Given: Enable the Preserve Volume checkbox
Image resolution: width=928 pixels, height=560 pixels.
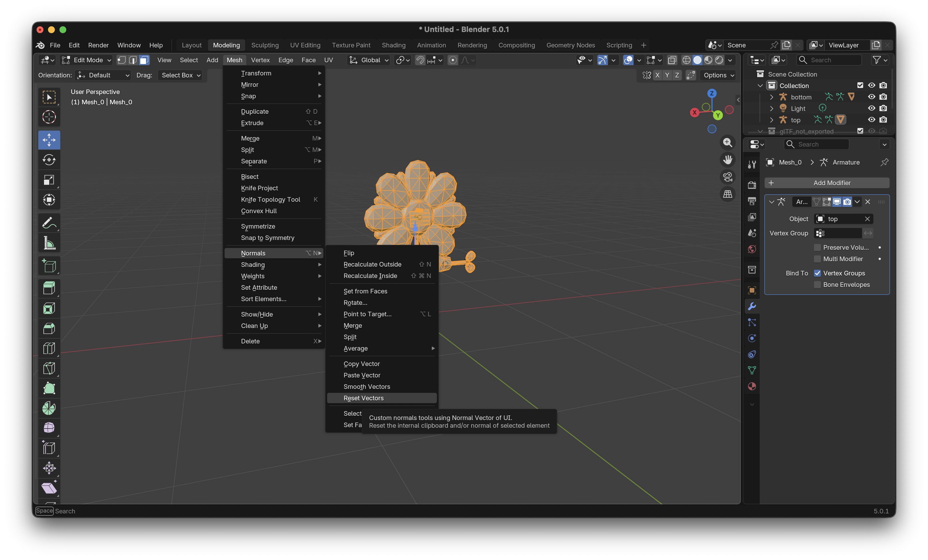Looking at the screenshot, I should click(817, 247).
